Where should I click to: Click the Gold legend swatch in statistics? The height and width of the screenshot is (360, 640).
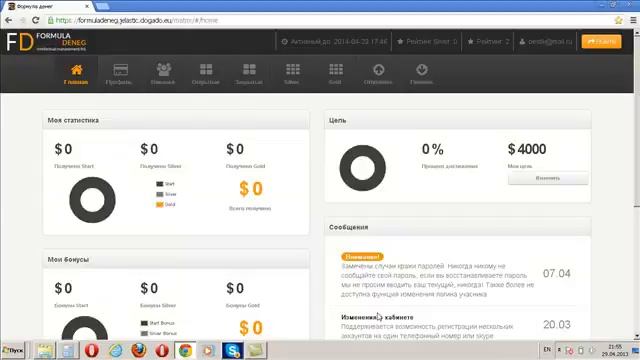click(x=160, y=204)
